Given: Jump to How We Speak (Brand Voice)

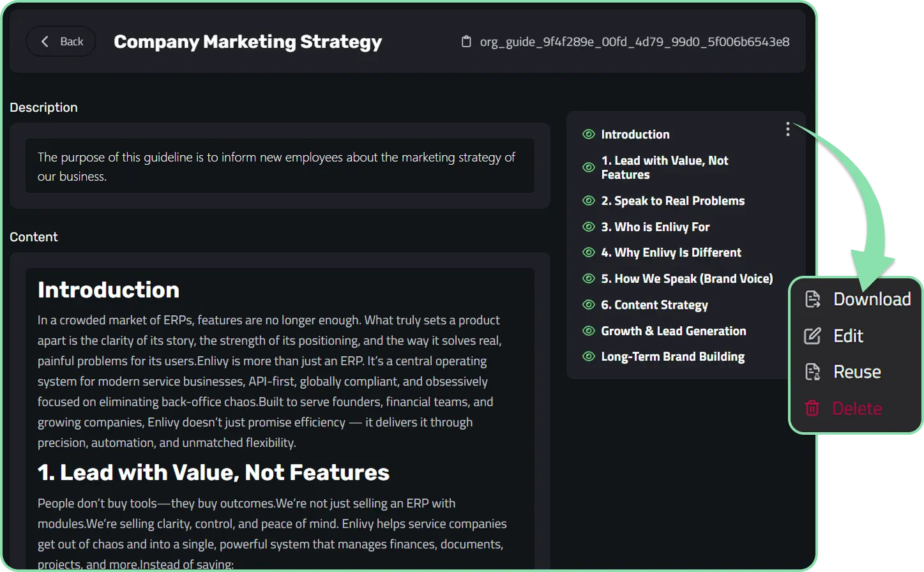Looking at the screenshot, I should pyautogui.click(x=687, y=278).
